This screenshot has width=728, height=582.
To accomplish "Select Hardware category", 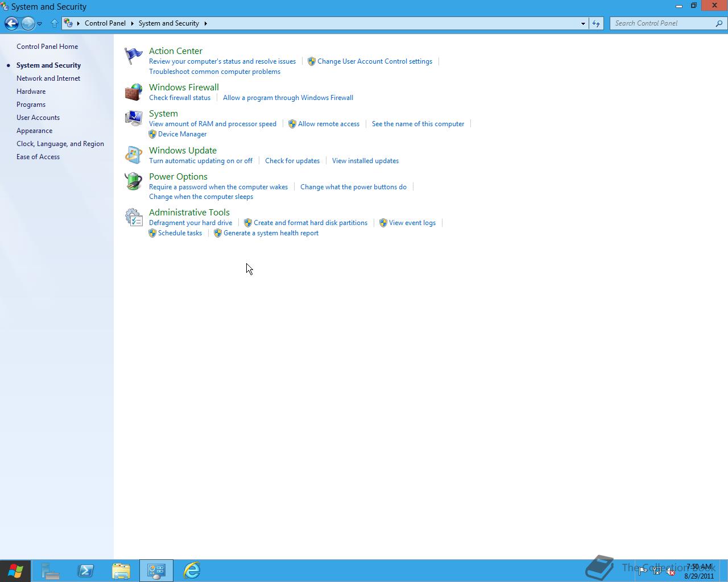I will 31,92.
